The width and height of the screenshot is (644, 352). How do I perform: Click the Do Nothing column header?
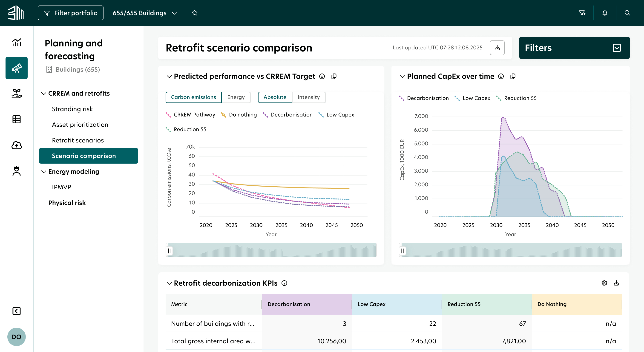coord(577,304)
